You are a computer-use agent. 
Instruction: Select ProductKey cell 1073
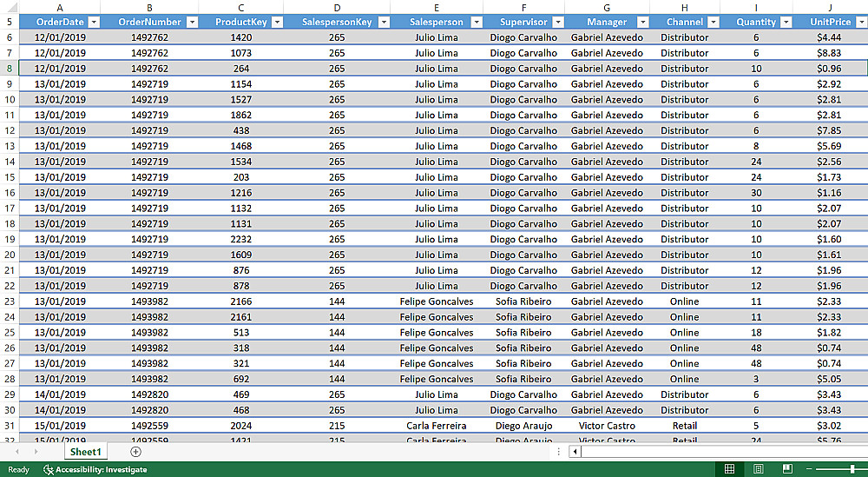240,53
